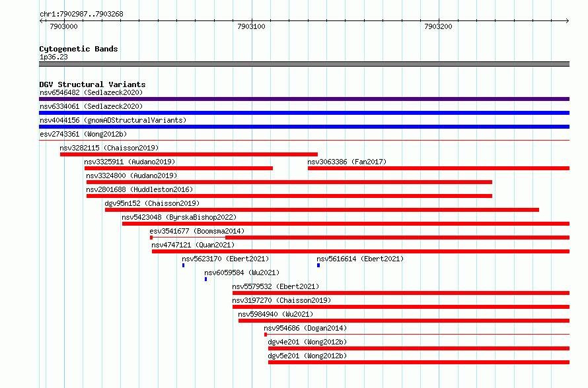Click the DGV Structural Variants track title
Screen dimensions: 588x388
pyautogui.click(x=92, y=84)
